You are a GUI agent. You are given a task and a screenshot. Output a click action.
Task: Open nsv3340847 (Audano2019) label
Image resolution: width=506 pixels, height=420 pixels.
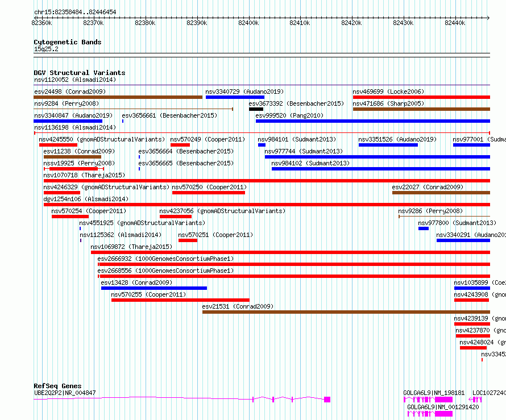point(73,115)
